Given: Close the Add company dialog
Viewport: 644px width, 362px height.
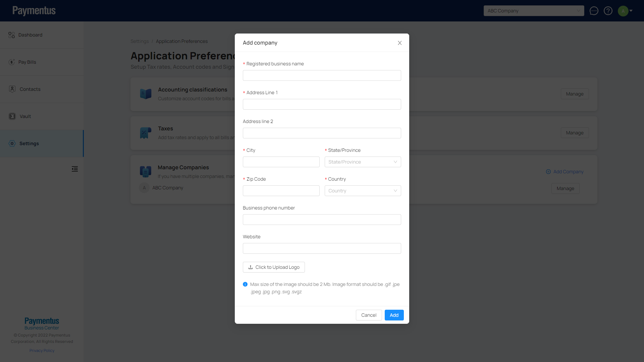Looking at the screenshot, I should [399, 43].
